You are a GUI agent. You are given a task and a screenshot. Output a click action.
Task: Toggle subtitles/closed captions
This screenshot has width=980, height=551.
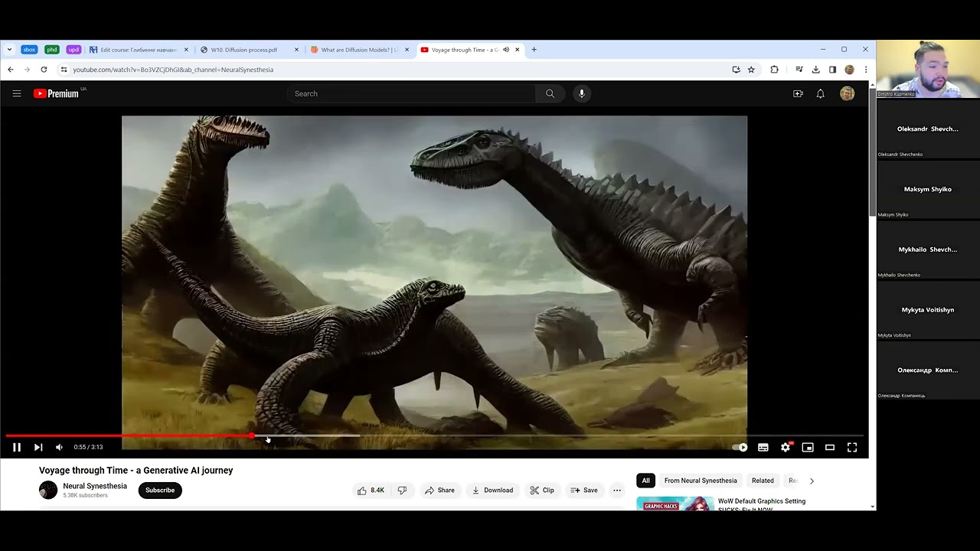click(x=763, y=447)
